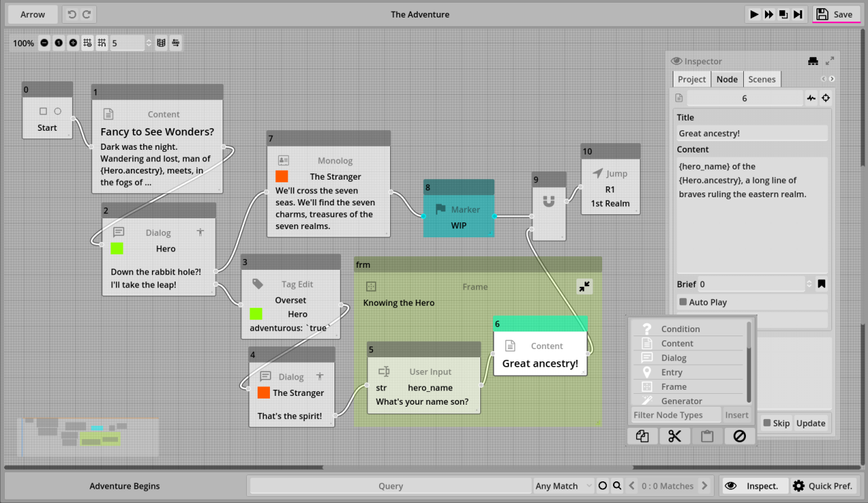
Task: Click the play-from-selected-node step icon
Action: (798, 14)
